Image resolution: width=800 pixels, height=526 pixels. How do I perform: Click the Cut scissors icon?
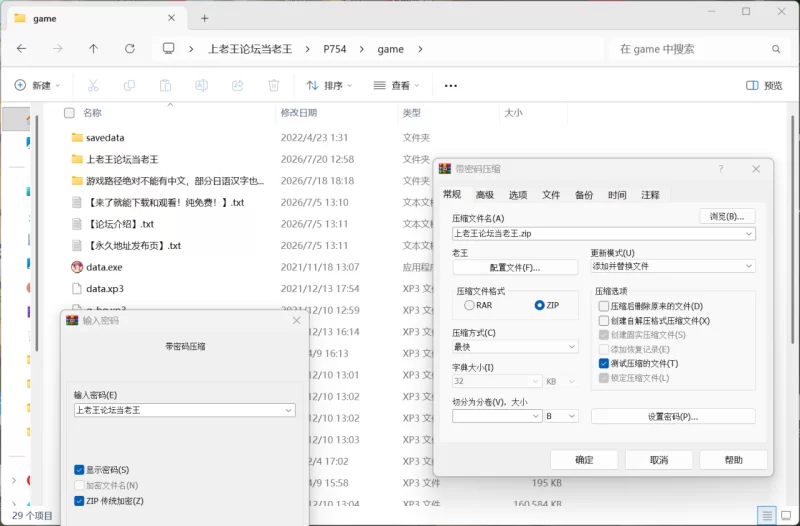pyautogui.click(x=93, y=85)
